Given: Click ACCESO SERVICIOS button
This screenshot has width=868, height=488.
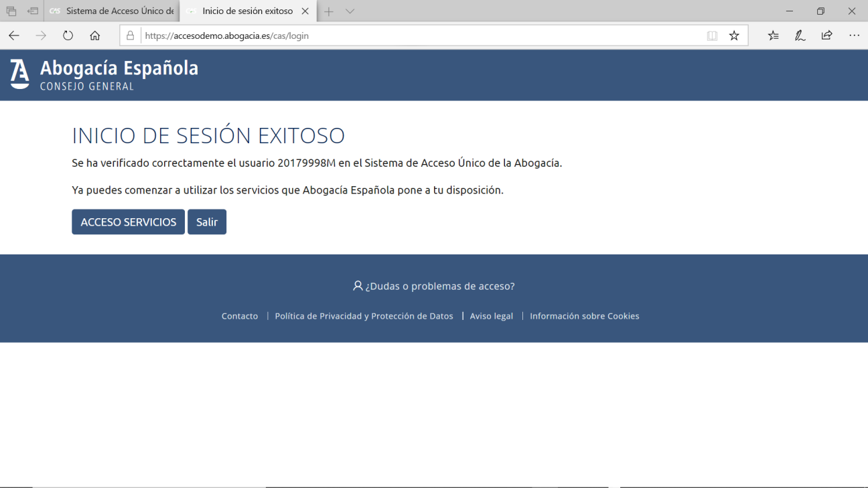Looking at the screenshot, I should [128, 222].
